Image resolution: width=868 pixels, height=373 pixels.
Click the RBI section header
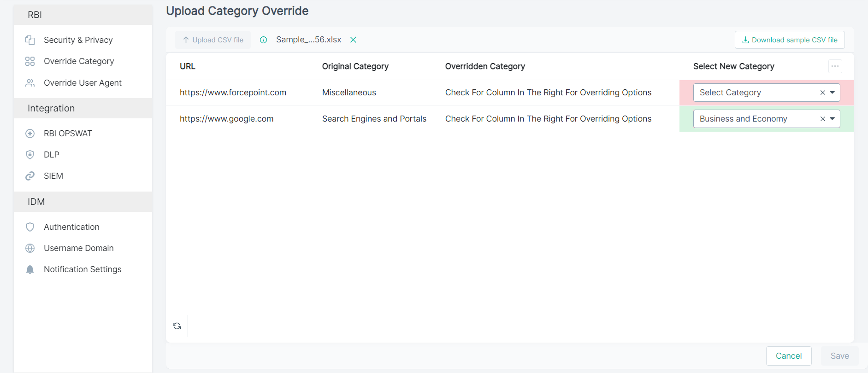point(83,15)
